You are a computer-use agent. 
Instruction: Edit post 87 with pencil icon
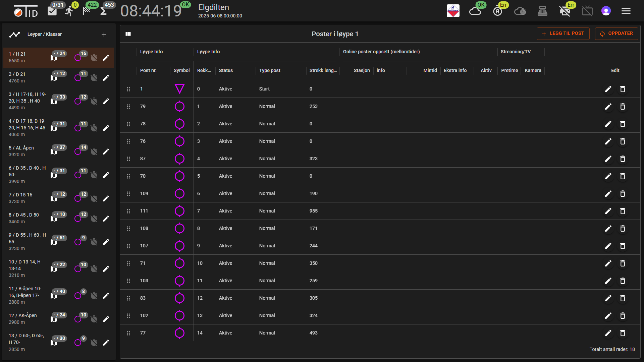pos(608,159)
